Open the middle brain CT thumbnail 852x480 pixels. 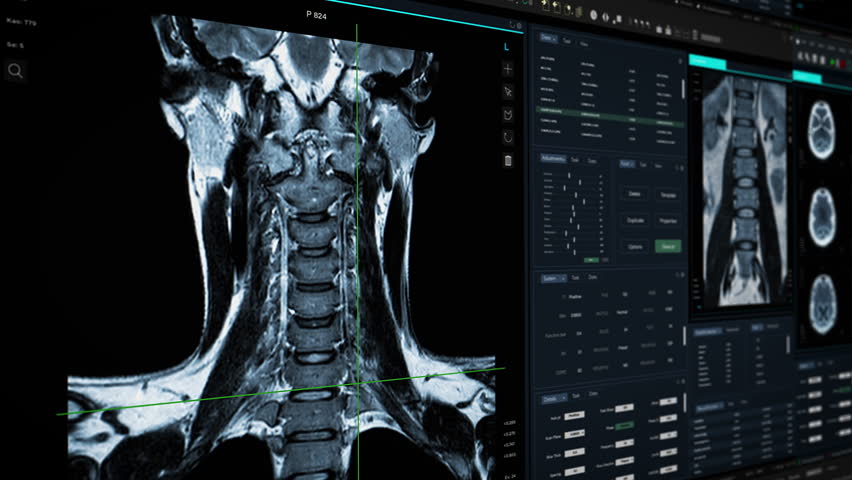tap(822, 217)
